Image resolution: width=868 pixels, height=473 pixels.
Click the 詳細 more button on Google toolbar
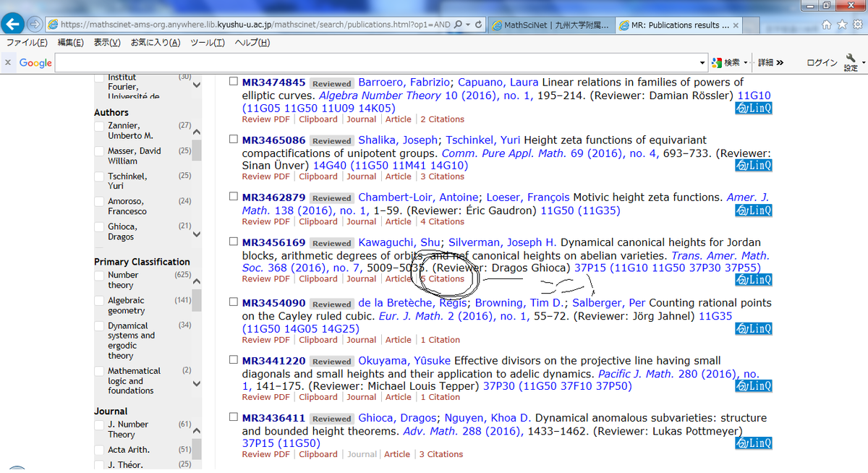770,63
